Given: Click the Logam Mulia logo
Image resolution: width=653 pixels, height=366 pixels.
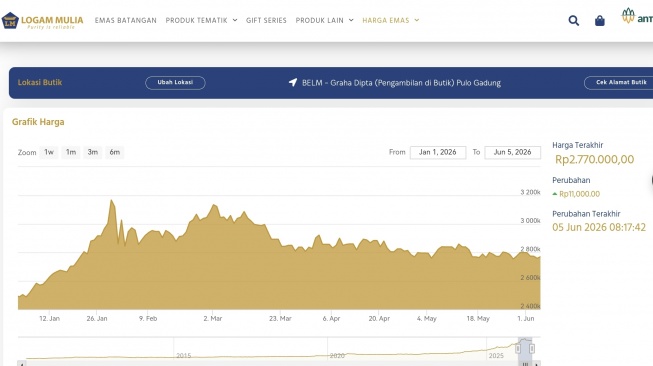Looking at the screenshot, I should pos(42,21).
